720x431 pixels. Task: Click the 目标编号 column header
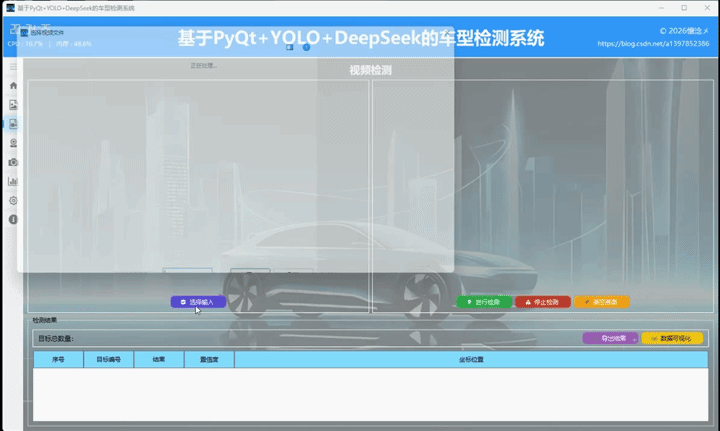pyautogui.click(x=108, y=359)
